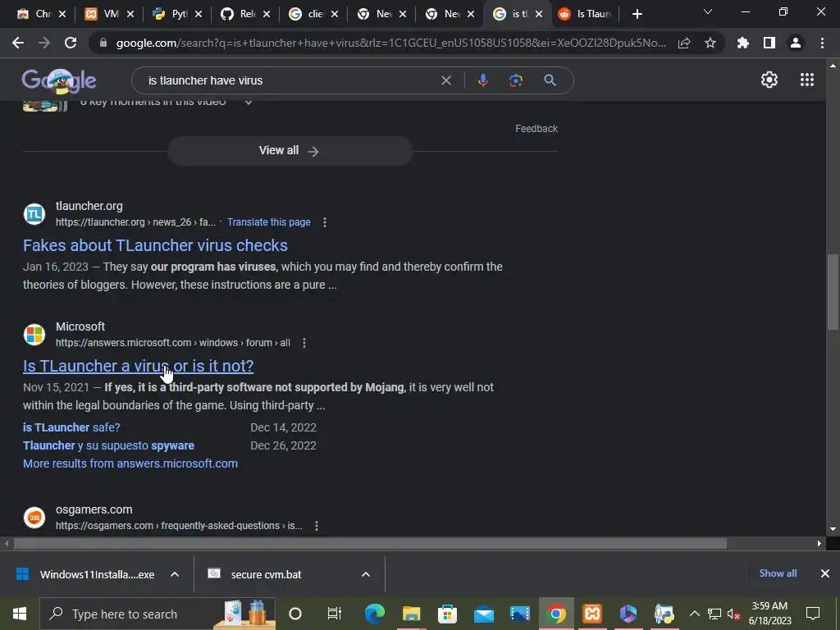Click the horizontal scrollbar thumb

370,544
